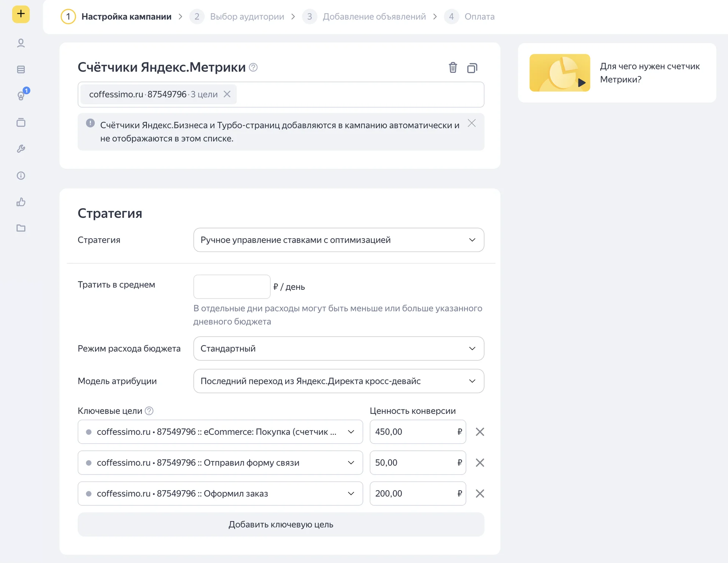728x563 pixels.
Task: Open the information sidebar icon
Action: coord(21,176)
